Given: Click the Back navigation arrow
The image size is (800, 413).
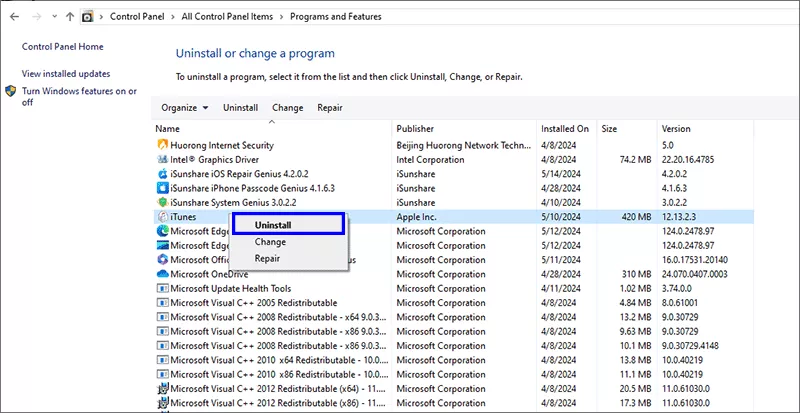Looking at the screenshot, I should [x=14, y=16].
